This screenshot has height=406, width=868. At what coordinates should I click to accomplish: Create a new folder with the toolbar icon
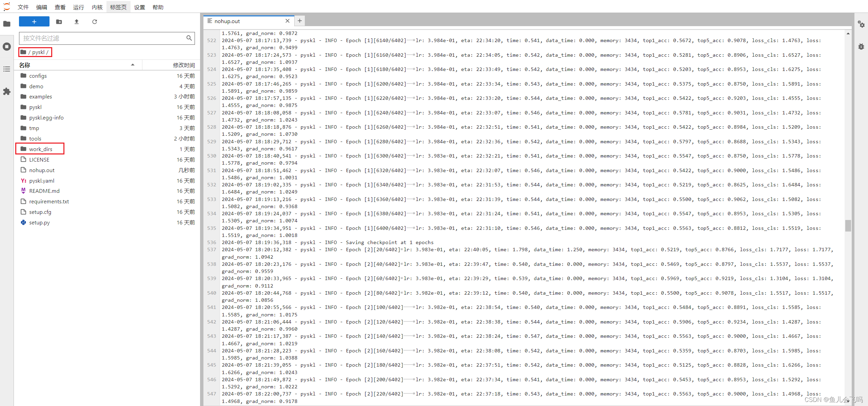(x=59, y=21)
